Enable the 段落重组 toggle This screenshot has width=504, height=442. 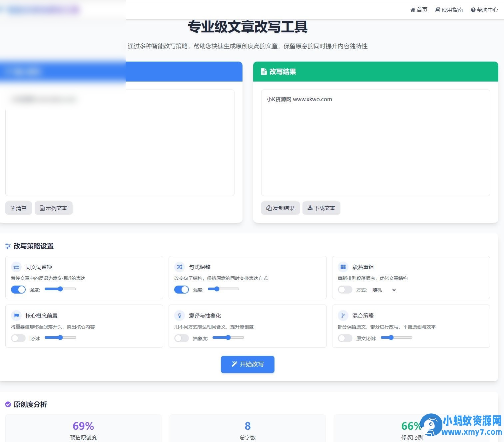[345, 289]
